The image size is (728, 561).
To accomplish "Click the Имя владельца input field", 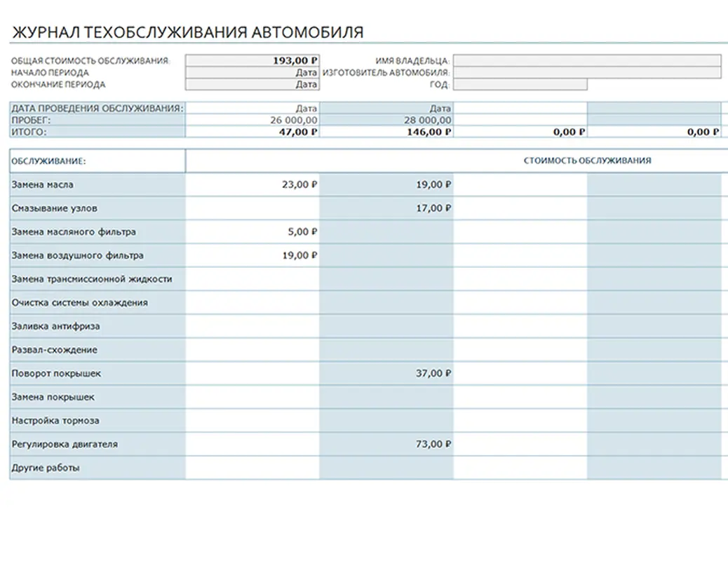I will (588, 60).
